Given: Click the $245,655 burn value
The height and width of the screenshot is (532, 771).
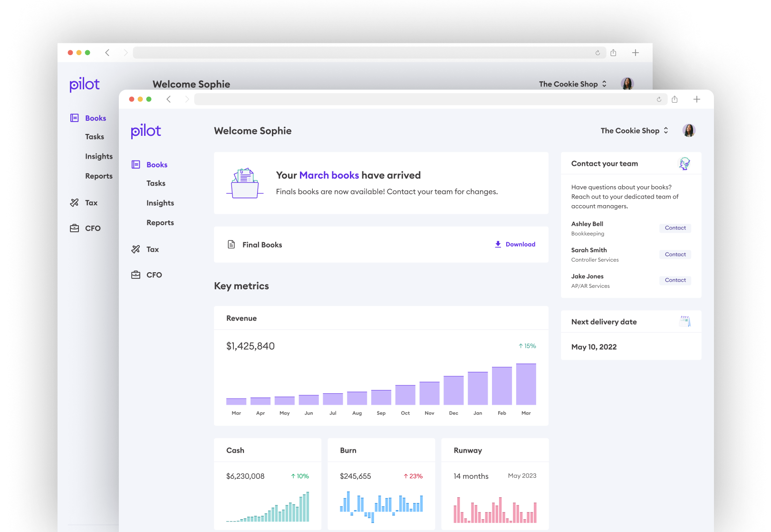Looking at the screenshot, I should tap(356, 476).
